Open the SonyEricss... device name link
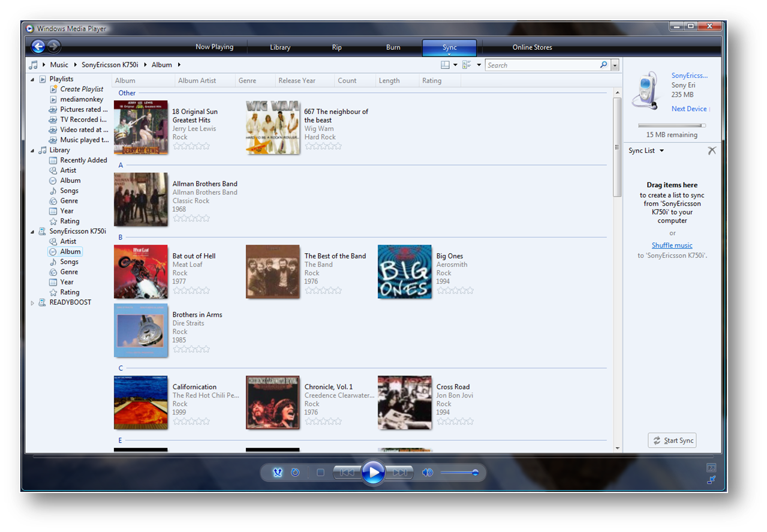This screenshot has width=767, height=532. (690, 76)
